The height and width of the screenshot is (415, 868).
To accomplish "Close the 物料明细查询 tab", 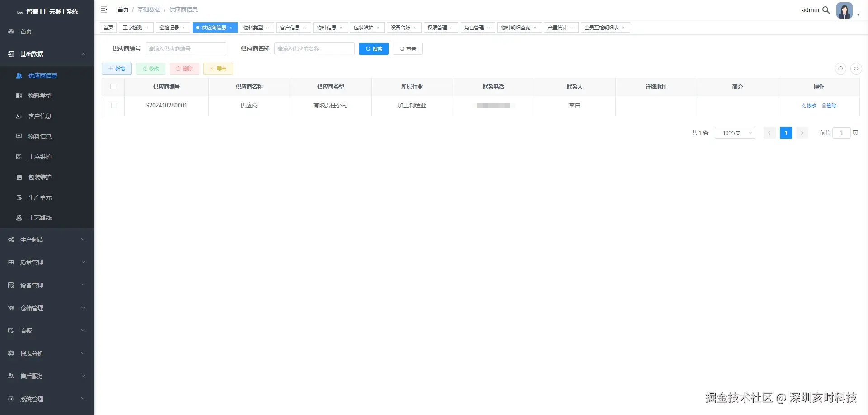I will (535, 28).
